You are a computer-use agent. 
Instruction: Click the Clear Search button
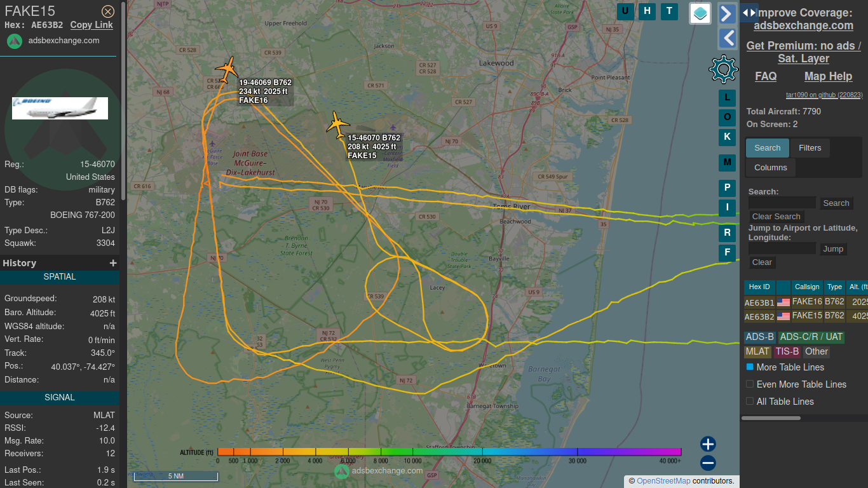pyautogui.click(x=776, y=217)
